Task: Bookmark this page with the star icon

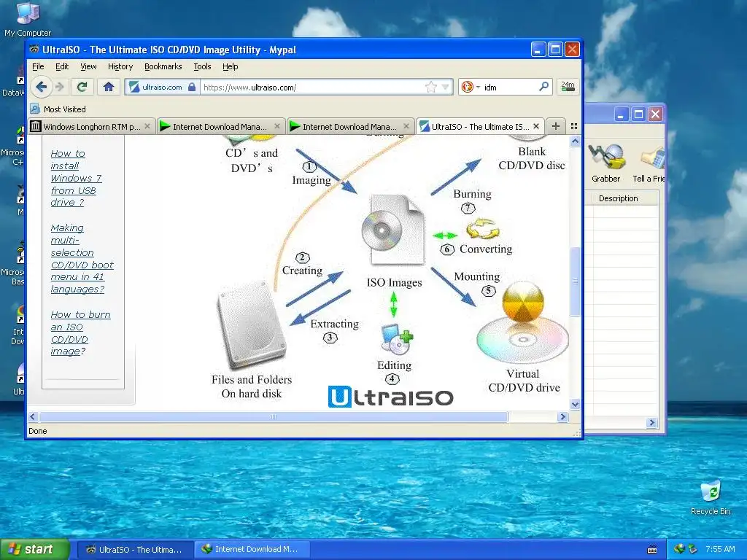Action: 430,87
